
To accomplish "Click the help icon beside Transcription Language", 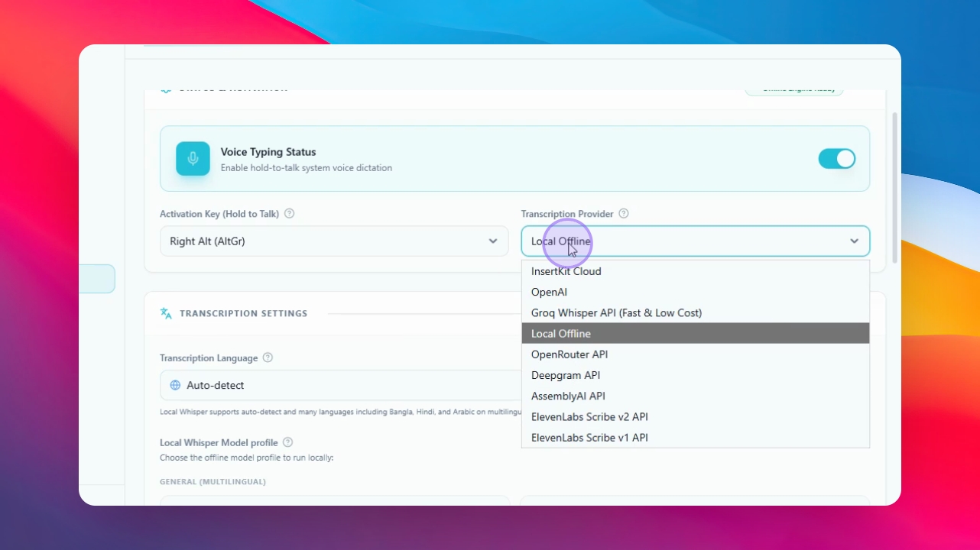I will [x=268, y=357].
